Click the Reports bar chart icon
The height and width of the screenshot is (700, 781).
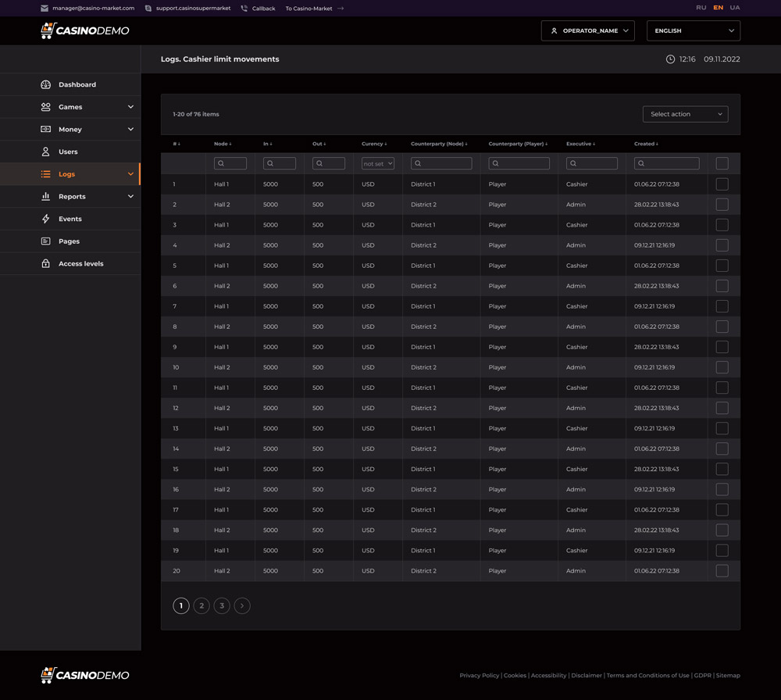tap(45, 196)
